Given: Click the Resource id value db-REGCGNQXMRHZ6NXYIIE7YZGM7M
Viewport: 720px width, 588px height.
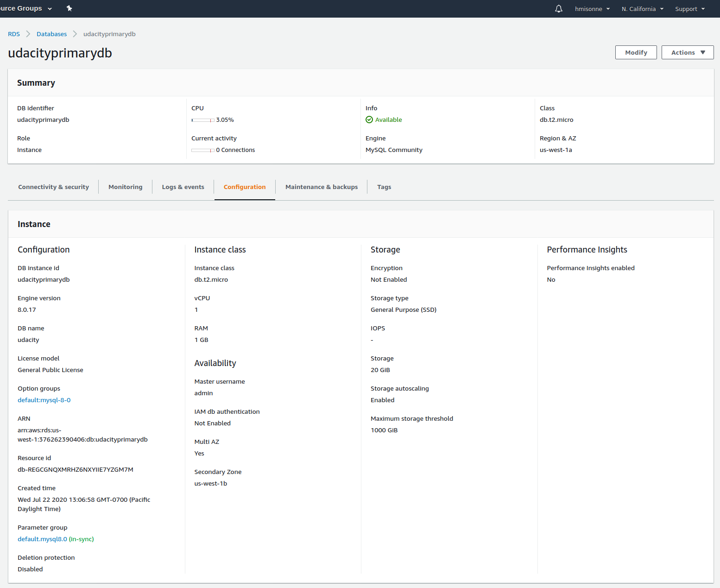Looking at the screenshot, I should [x=76, y=469].
